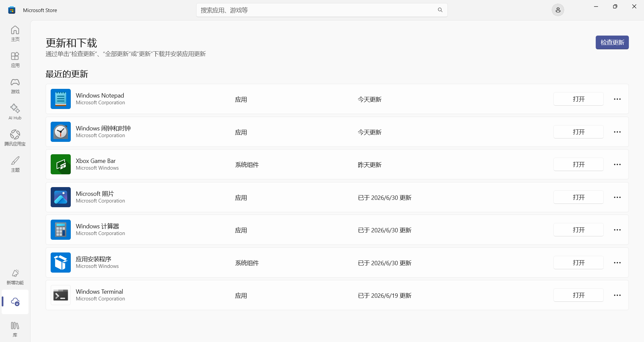The height and width of the screenshot is (342, 644).
Task: Open the 游戏 (Gaming) sidebar section
Action: tap(15, 86)
